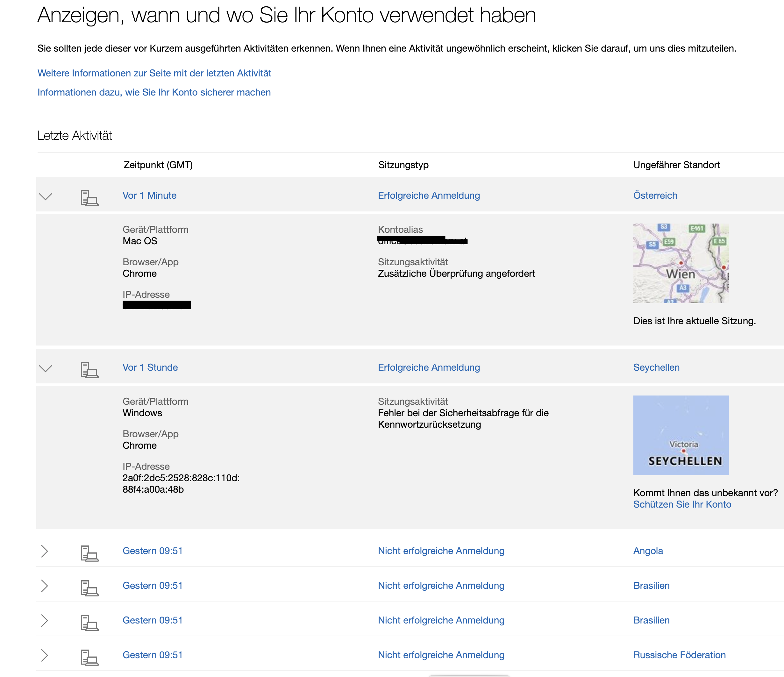Click the Vor 1 Minute timestamp
The image size is (784, 677).
(x=149, y=195)
